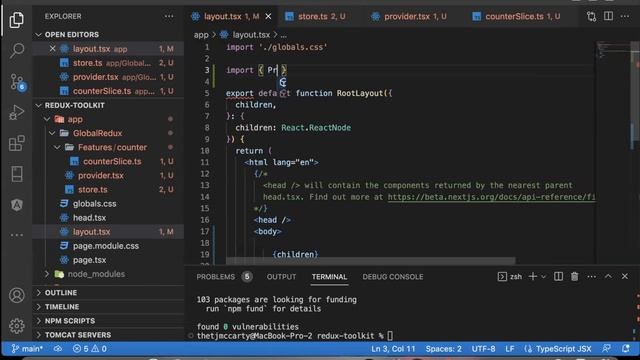Change line ending via LF status item
The width and height of the screenshot is (640, 360).
(510, 349)
